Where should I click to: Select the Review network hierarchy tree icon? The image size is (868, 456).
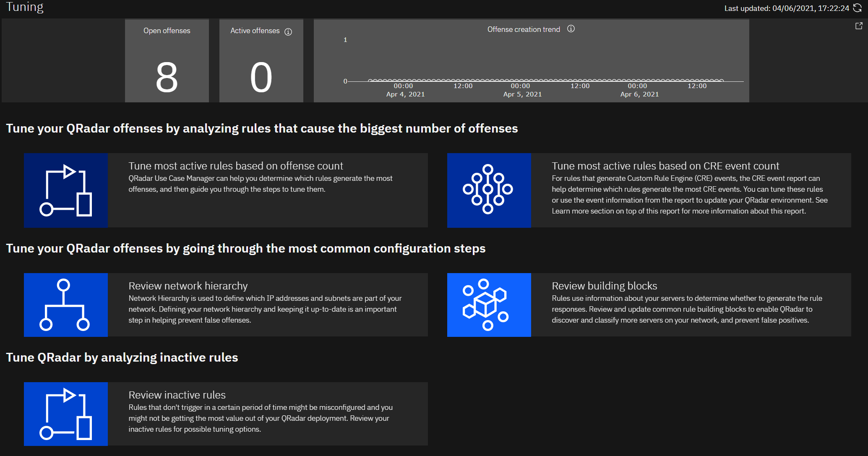66,305
